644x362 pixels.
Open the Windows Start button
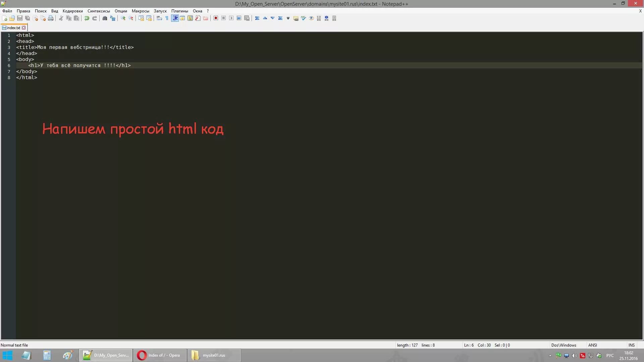[7, 355]
